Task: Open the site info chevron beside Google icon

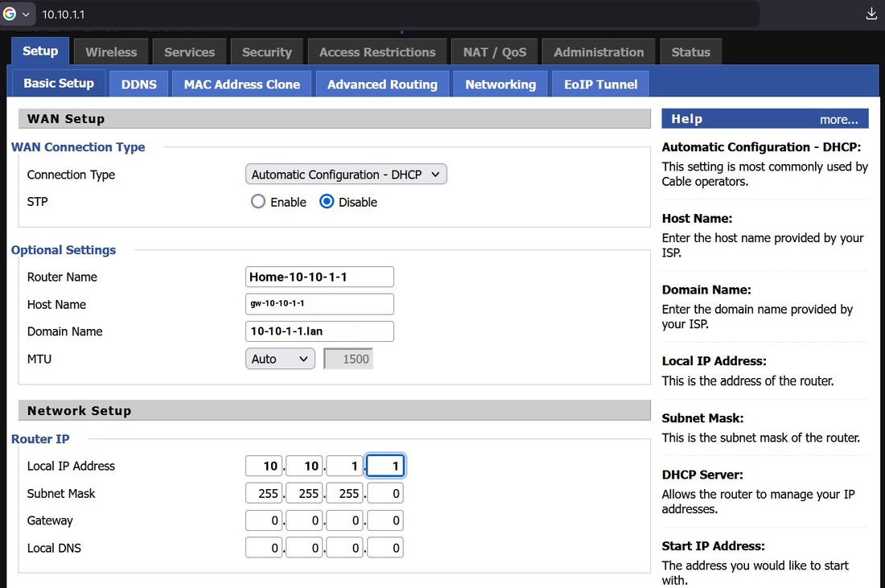Action: (26, 14)
